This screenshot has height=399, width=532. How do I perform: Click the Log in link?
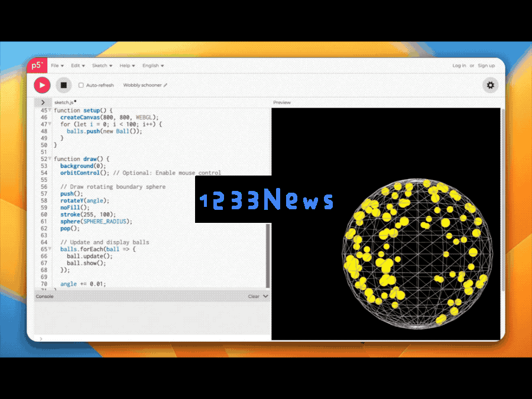click(459, 66)
